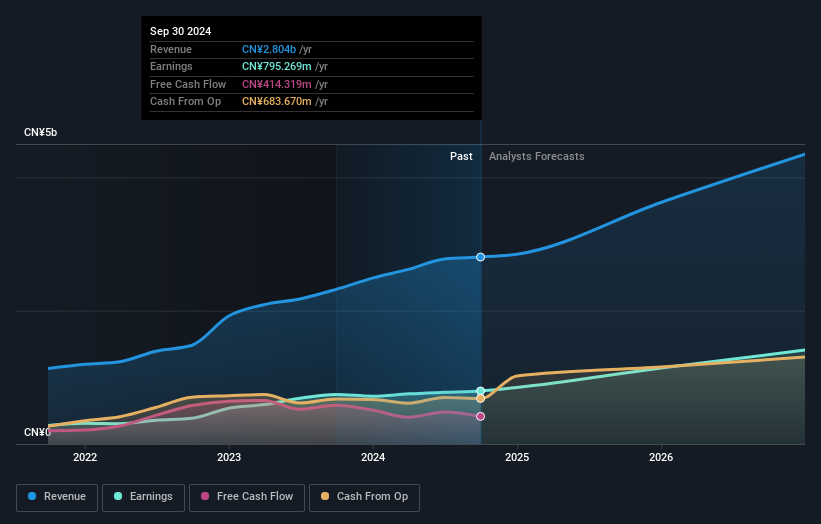Click the 2025 x-axis label
The width and height of the screenshot is (821, 524).
point(517,458)
